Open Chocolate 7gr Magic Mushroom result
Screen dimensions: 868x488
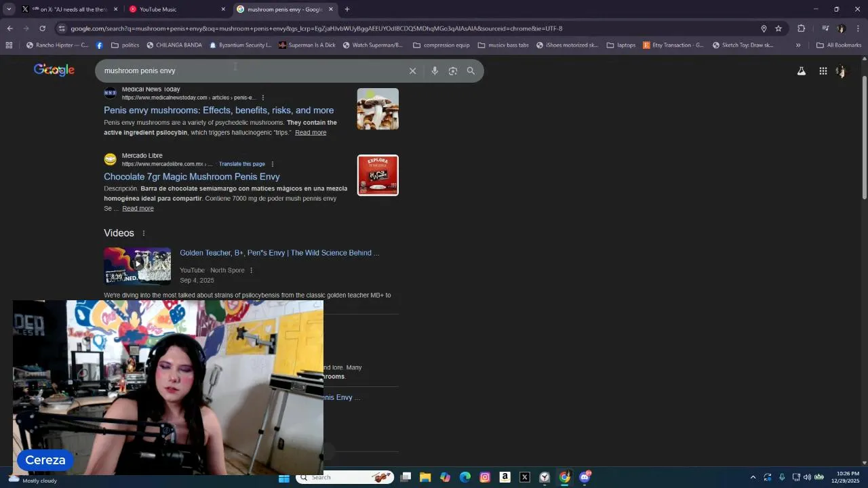(192, 177)
